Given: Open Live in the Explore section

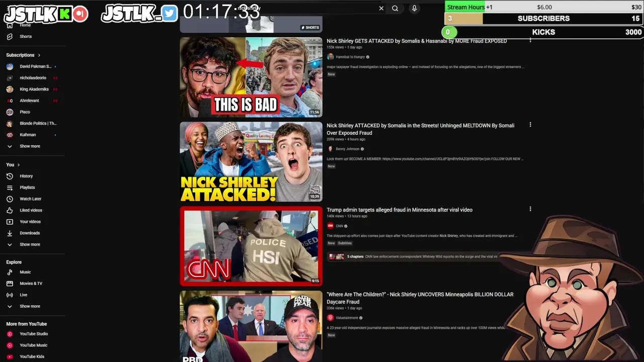Looking at the screenshot, I should pos(23,295).
